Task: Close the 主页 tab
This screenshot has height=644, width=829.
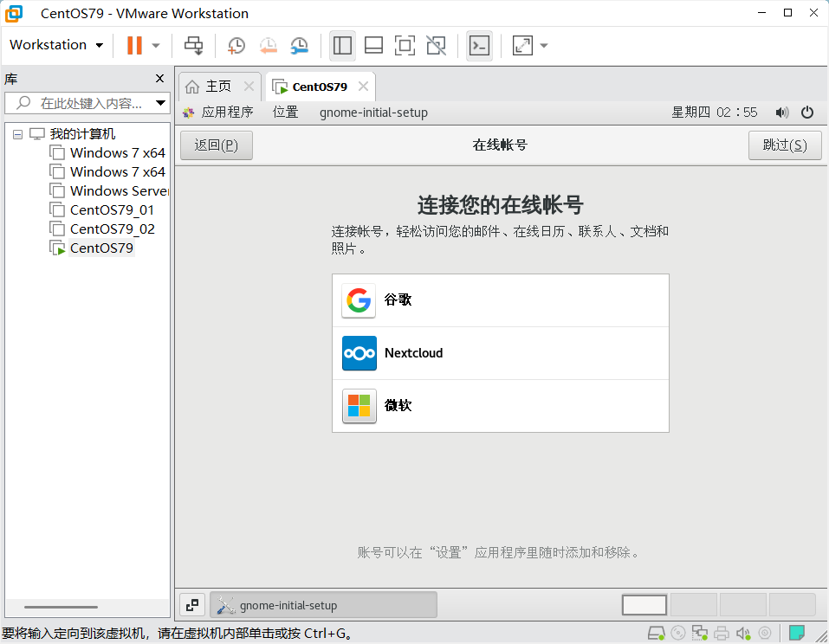Action: (249, 86)
